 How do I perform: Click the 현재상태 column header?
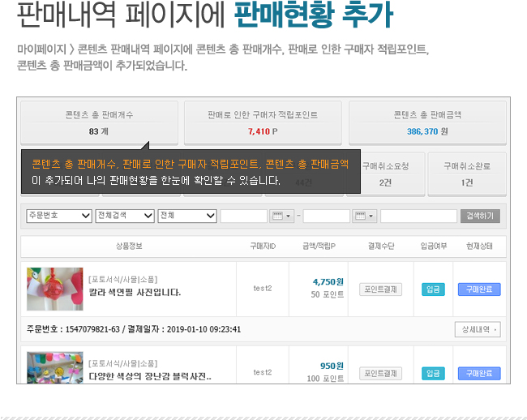coord(479,246)
